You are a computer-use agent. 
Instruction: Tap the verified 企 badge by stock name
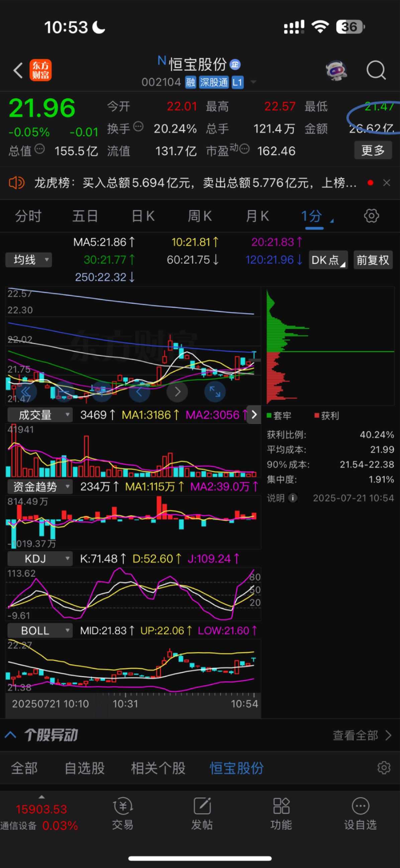[235, 64]
